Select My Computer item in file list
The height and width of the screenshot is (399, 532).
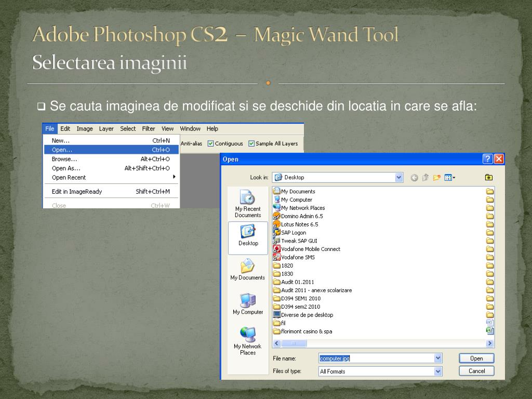click(293, 199)
